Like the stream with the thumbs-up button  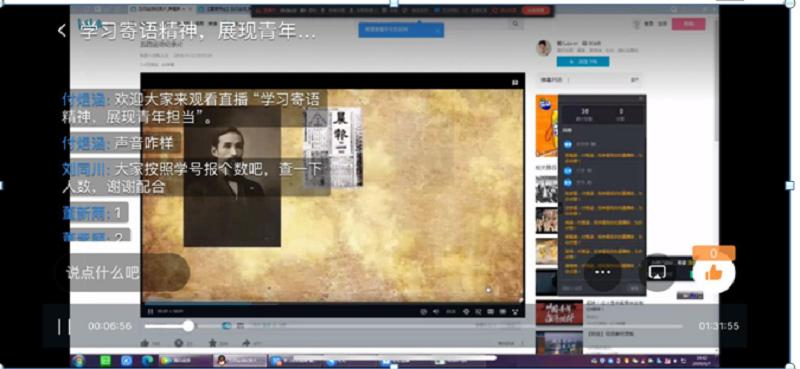point(714,274)
